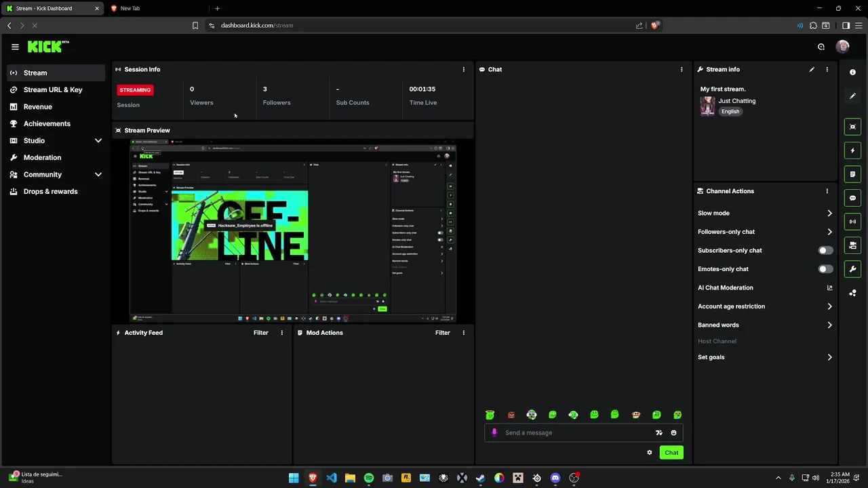Click the three-dots cluster icon at sidebar bottom
The width and height of the screenshot is (868, 488).
pos(853,293)
